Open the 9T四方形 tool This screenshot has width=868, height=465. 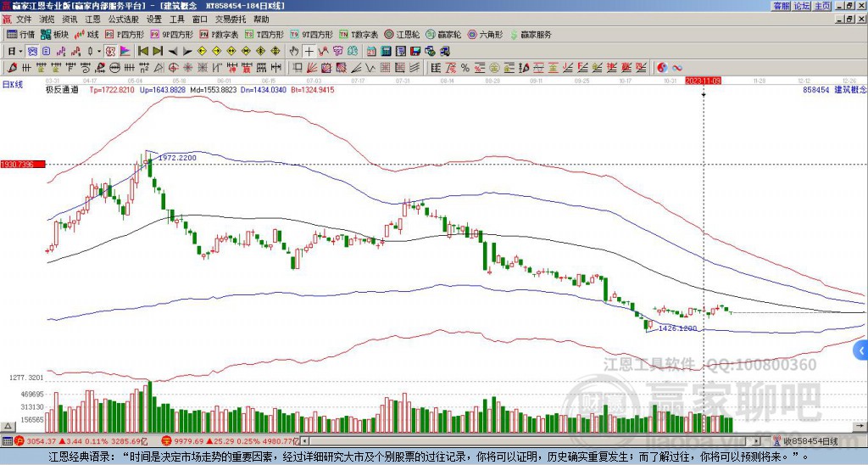coord(311,34)
